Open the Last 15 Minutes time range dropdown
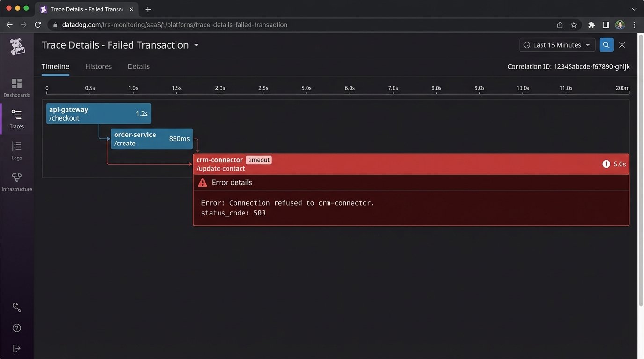Viewport: 644px width, 359px height. (557, 44)
